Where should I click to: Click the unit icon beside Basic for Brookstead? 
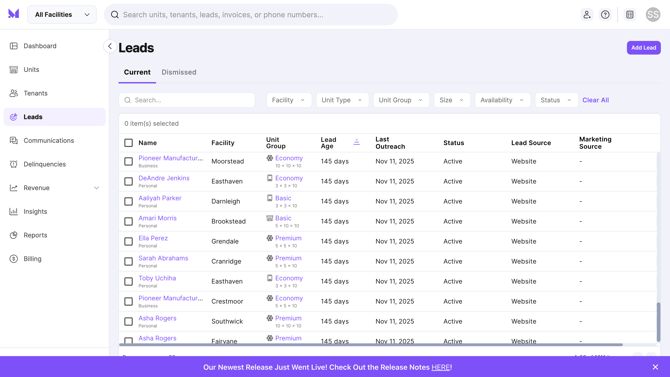point(270,218)
